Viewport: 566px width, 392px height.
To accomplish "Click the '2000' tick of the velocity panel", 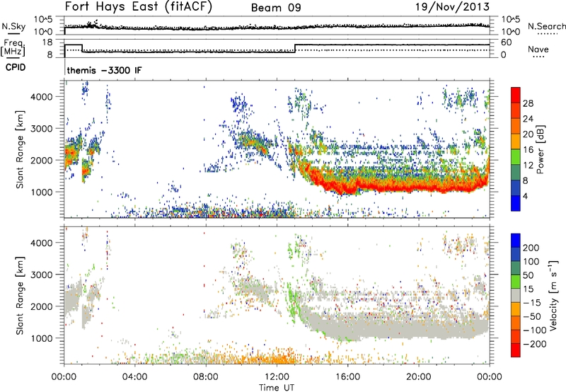I will pos(41,306).
